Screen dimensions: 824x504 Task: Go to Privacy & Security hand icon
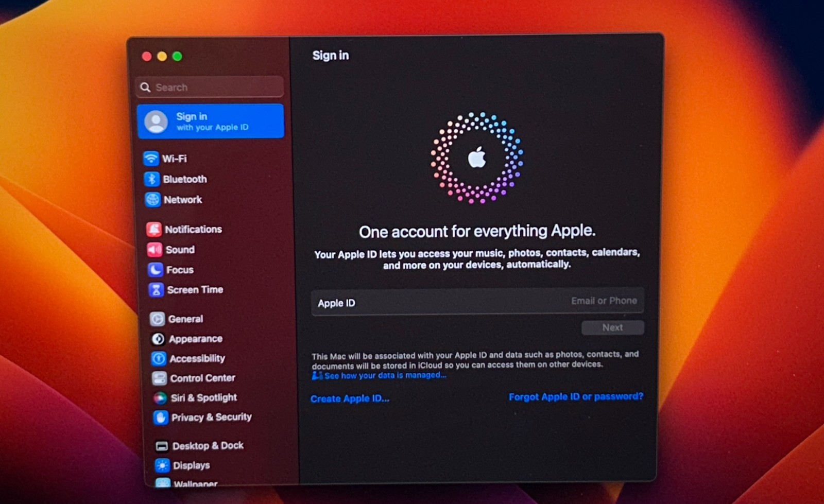click(161, 418)
